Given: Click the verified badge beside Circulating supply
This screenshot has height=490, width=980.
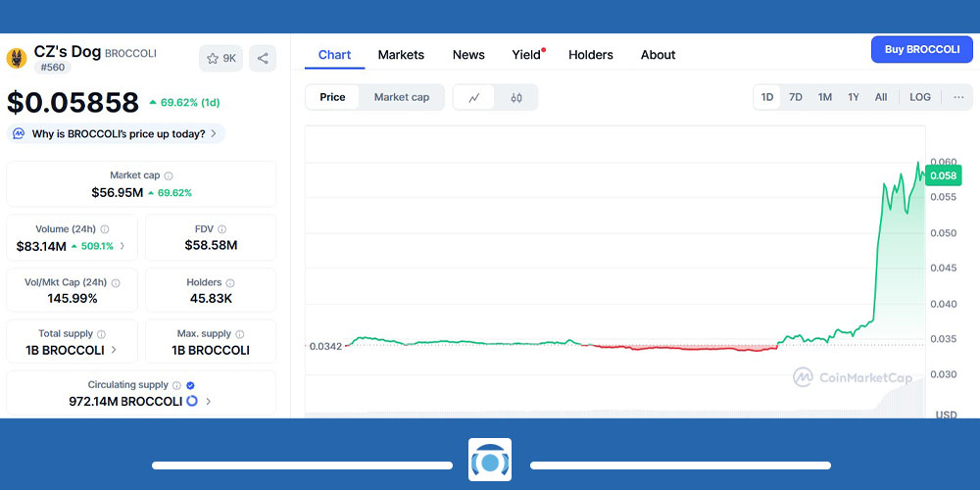Looking at the screenshot, I should click(x=191, y=385).
